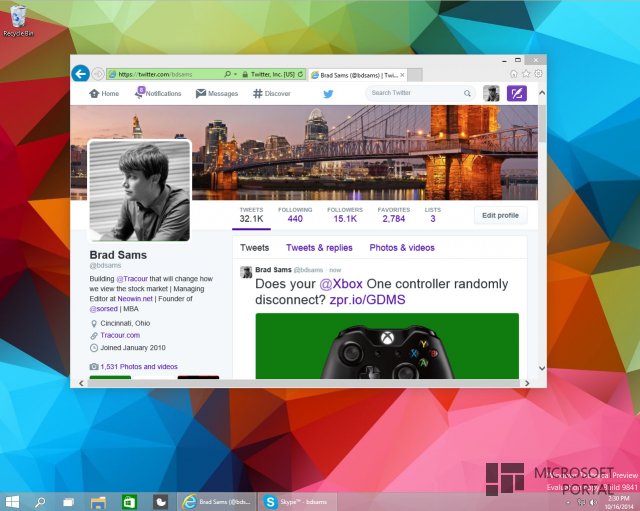Open the zpr.io/GDMS link
The image size is (640, 511).
(367, 300)
